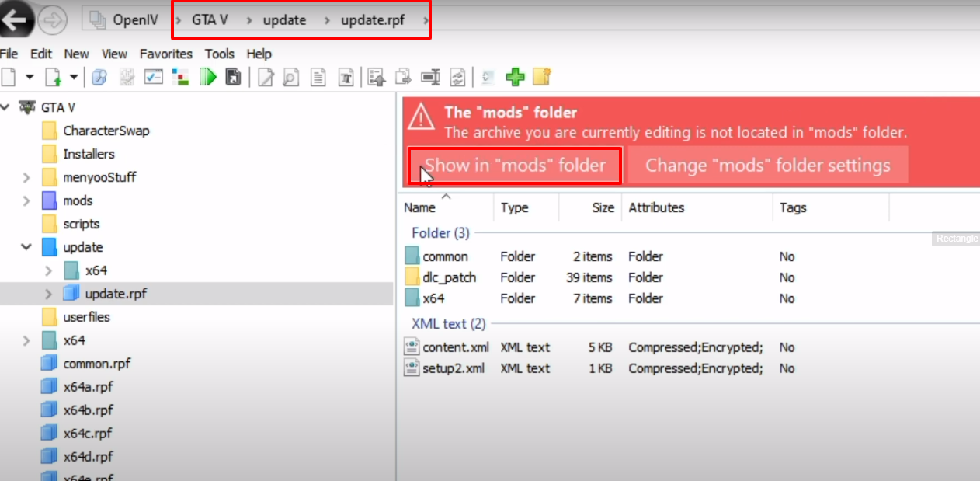Sort by the Size column header
This screenshot has height=481, width=980.
tap(589, 207)
